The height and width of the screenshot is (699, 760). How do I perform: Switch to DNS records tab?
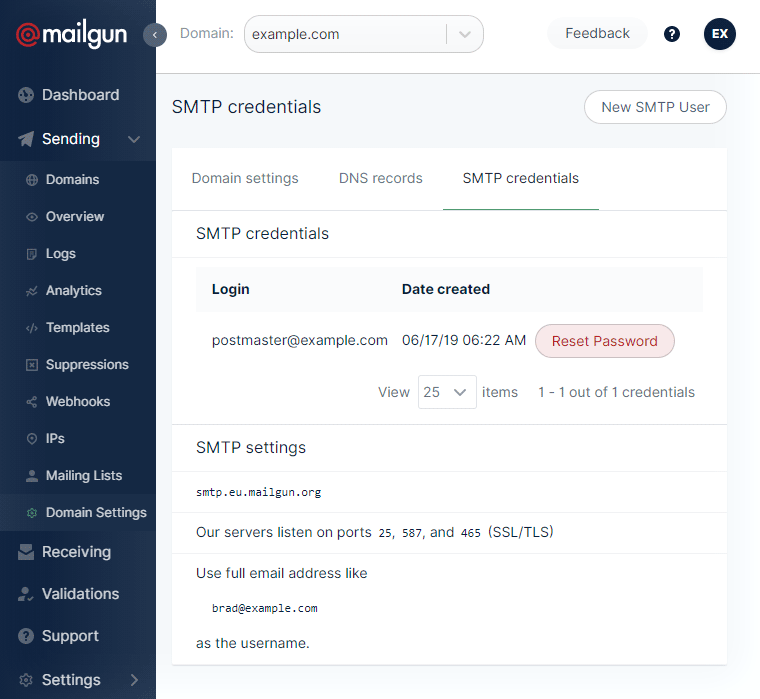click(380, 178)
